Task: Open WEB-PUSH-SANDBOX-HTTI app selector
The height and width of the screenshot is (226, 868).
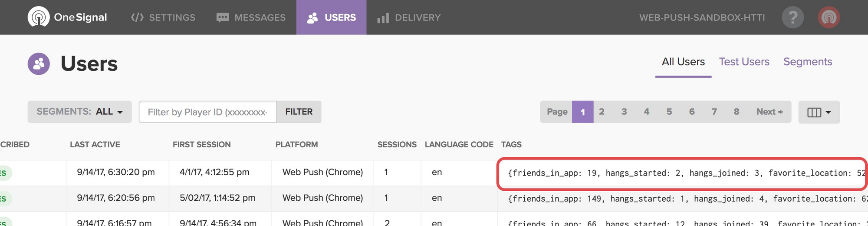Action: click(x=702, y=17)
